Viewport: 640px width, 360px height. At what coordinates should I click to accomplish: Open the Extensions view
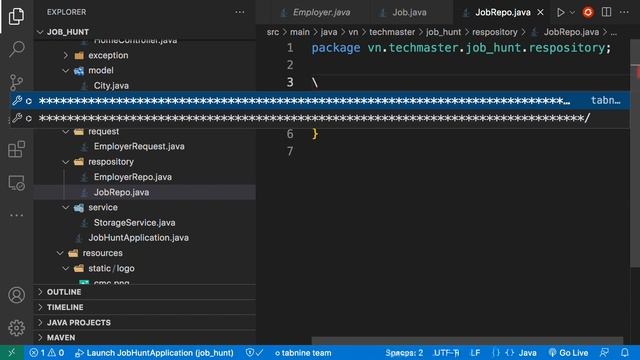point(16,149)
